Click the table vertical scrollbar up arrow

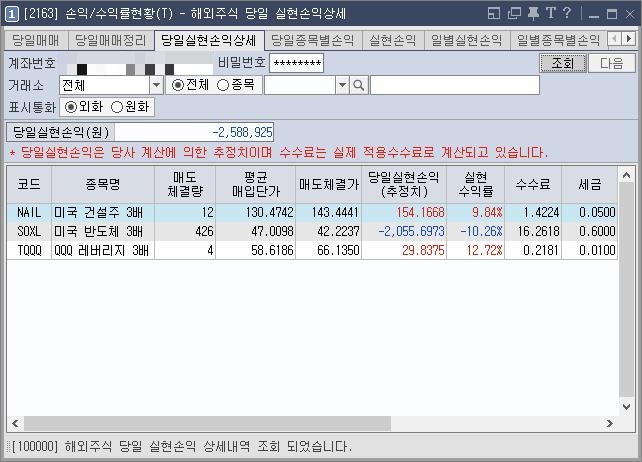626,175
